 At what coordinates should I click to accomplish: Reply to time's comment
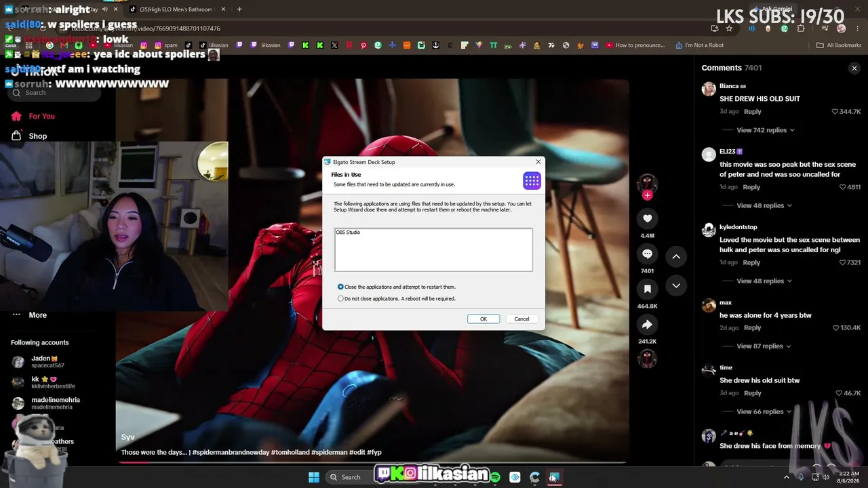(x=752, y=393)
